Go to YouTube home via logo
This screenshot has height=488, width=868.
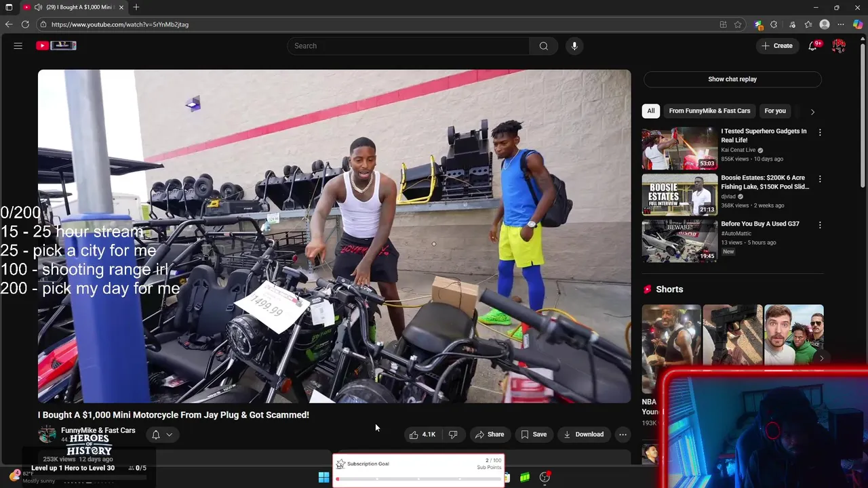pos(56,45)
